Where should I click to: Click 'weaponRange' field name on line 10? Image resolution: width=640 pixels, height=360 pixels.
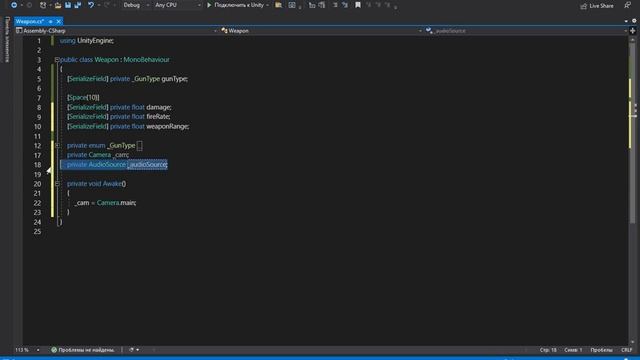coord(167,127)
